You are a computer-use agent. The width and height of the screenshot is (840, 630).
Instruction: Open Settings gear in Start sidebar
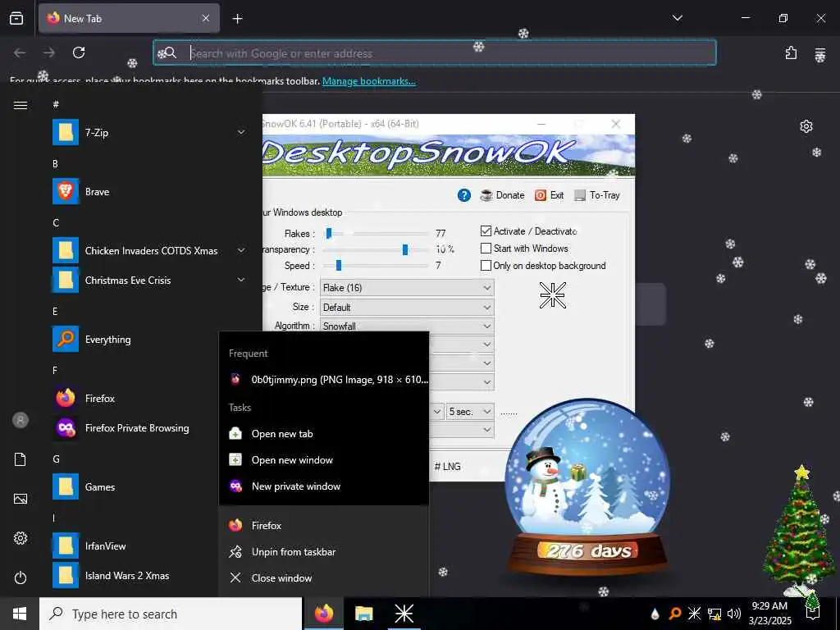pyautogui.click(x=21, y=538)
